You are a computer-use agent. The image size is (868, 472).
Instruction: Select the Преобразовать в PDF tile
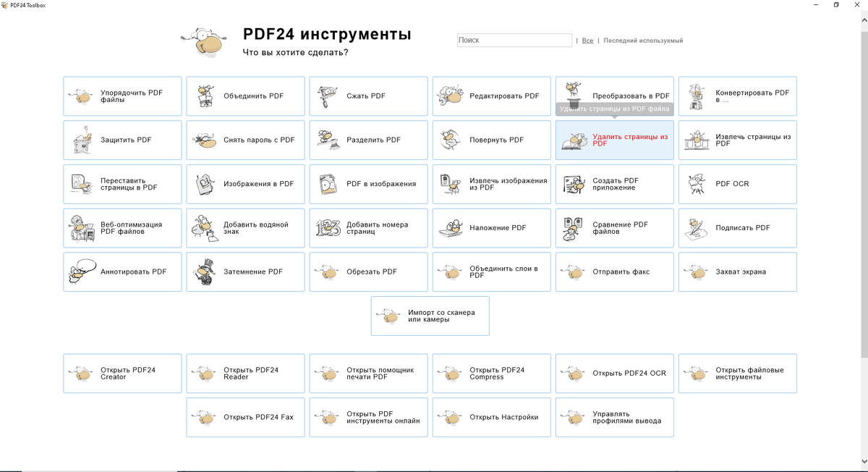(x=614, y=96)
